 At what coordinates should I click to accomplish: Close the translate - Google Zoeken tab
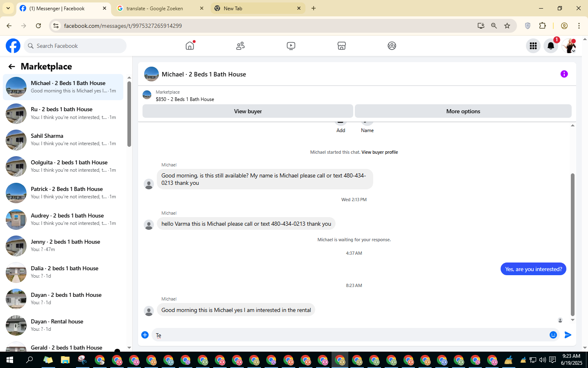pyautogui.click(x=202, y=8)
